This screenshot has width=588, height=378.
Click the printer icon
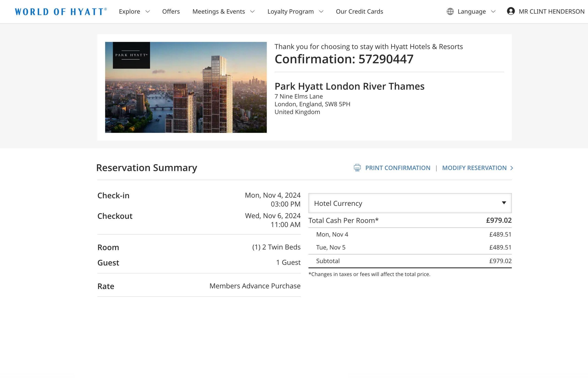[357, 168]
